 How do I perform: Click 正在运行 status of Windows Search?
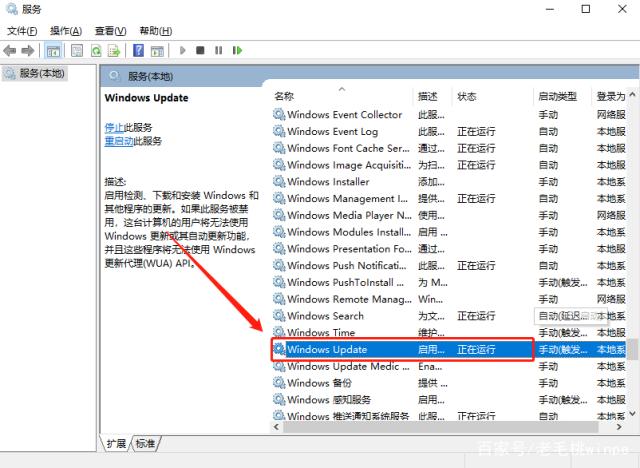[x=476, y=315]
